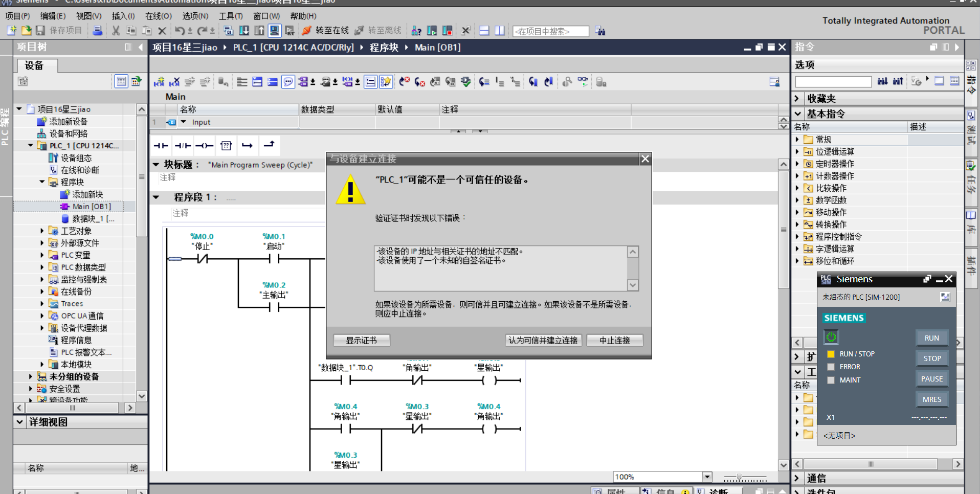This screenshot has width=980, height=494.
Task: Toggle the PLCSIM green power button
Action: [831, 337]
